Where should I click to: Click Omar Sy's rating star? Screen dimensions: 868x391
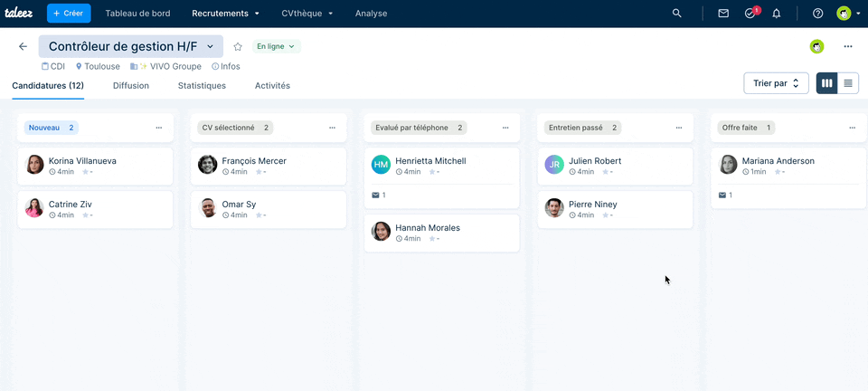coord(259,215)
